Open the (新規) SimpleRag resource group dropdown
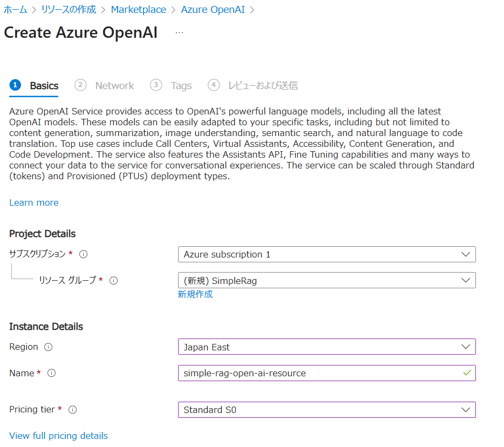This screenshot has height=447, width=504. pyautogui.click(x=327, y=280)
